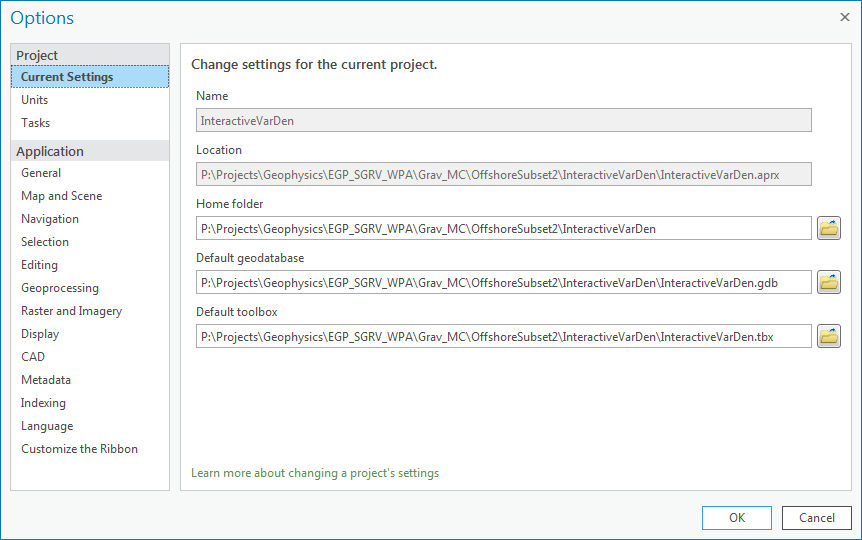The image size is (862, 540).
Task: Close the Options dialog with X
Action: coord(845,17)
